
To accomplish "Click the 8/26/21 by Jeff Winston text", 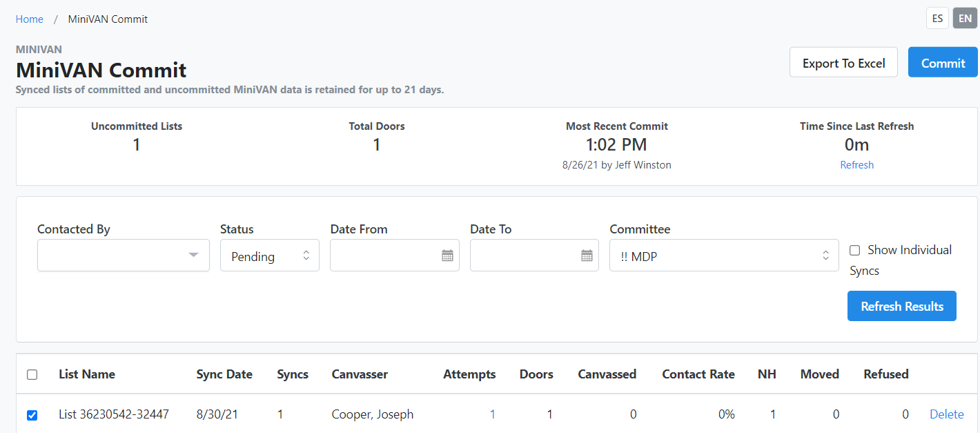I will (x=616, y=165).
